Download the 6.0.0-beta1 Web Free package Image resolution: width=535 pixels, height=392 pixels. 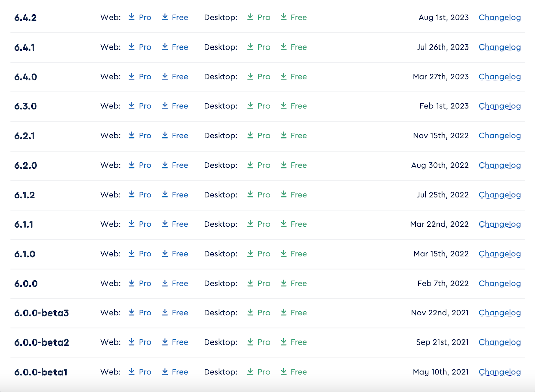point(175,372)
